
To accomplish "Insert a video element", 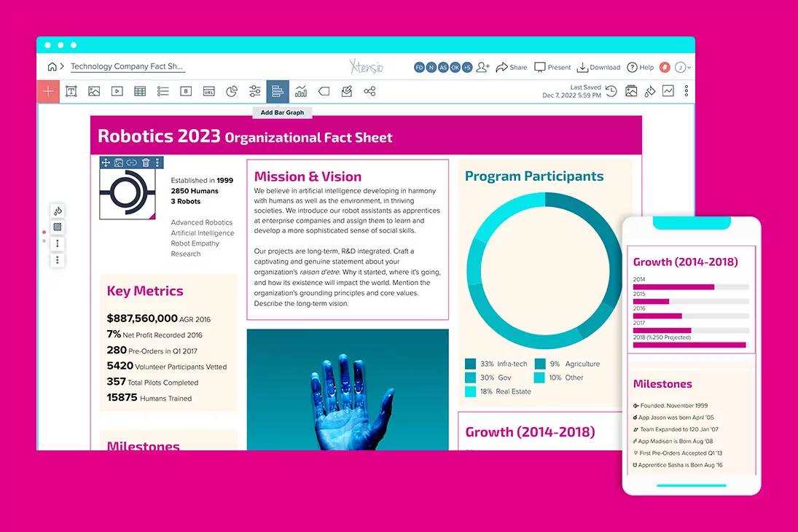I will pos(117,91).
